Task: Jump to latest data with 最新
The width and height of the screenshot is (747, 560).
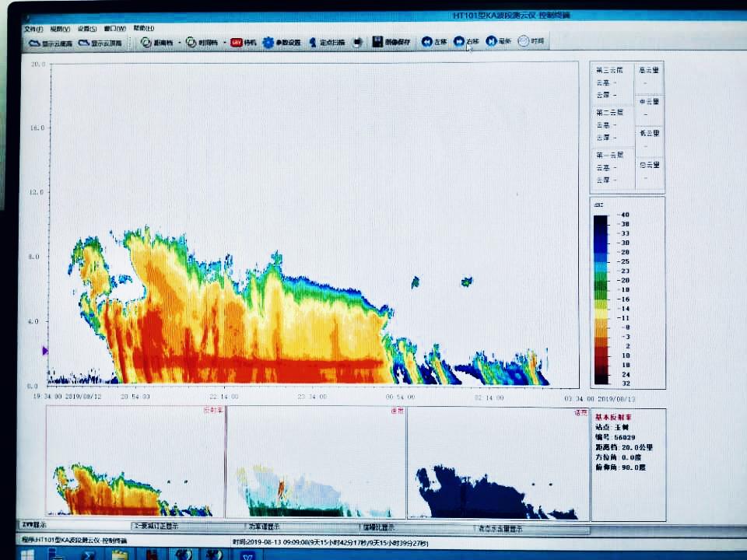Action: [498, 42]
